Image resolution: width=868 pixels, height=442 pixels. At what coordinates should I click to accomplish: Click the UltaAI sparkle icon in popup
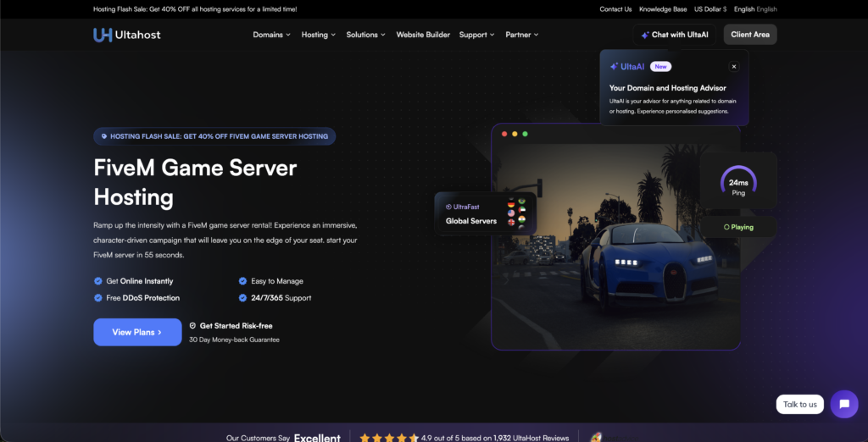click(614, 66)
